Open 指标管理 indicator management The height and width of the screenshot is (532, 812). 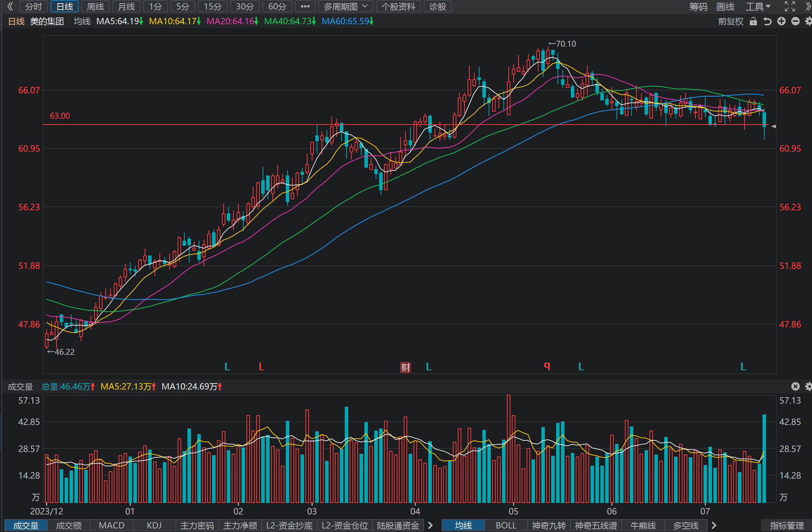tap(787, 525)
